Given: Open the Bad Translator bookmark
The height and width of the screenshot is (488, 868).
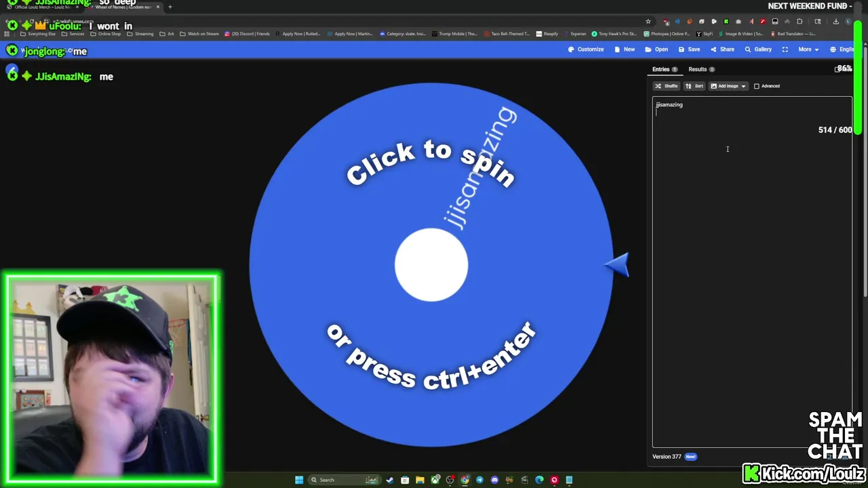Looking at the screenshot, I should tap(793, 34).
